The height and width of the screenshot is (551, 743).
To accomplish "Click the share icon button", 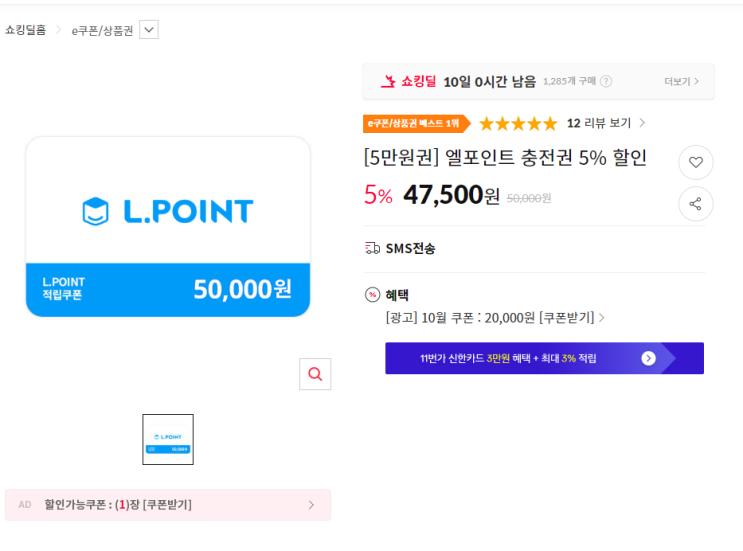I will tap(696, 204).
